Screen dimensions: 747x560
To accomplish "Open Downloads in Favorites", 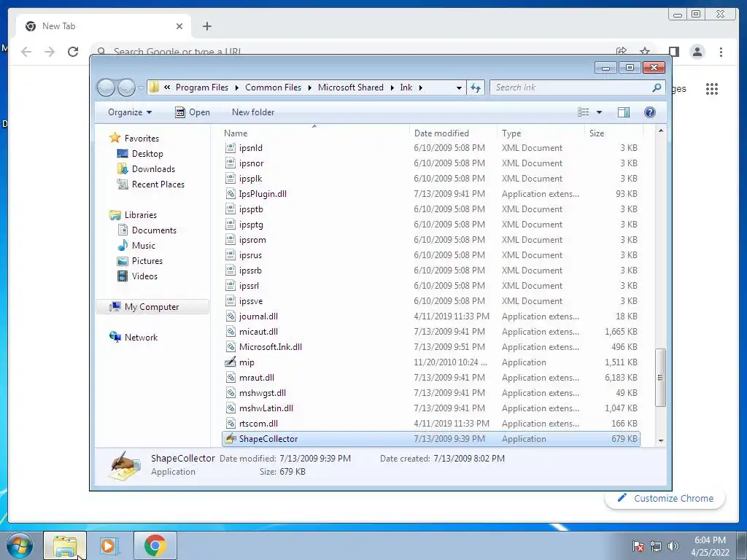I will pos(146,168).
